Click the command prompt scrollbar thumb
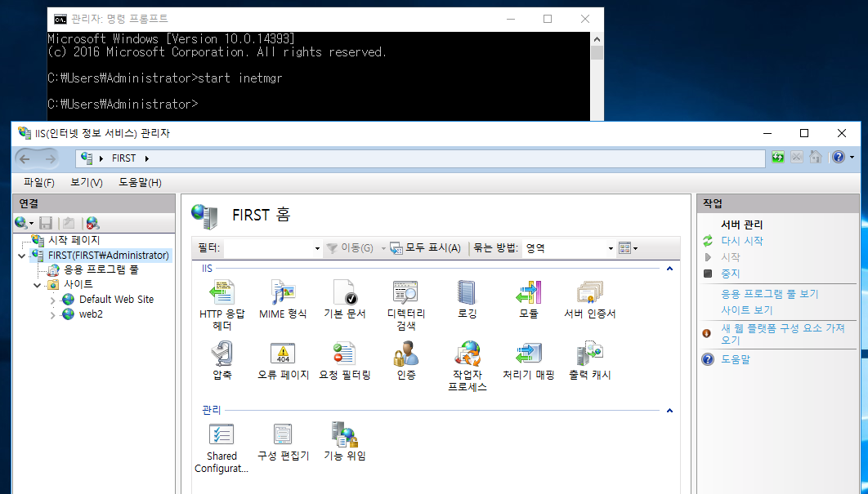This screenshot has width=868, height=494. point(597,52)
